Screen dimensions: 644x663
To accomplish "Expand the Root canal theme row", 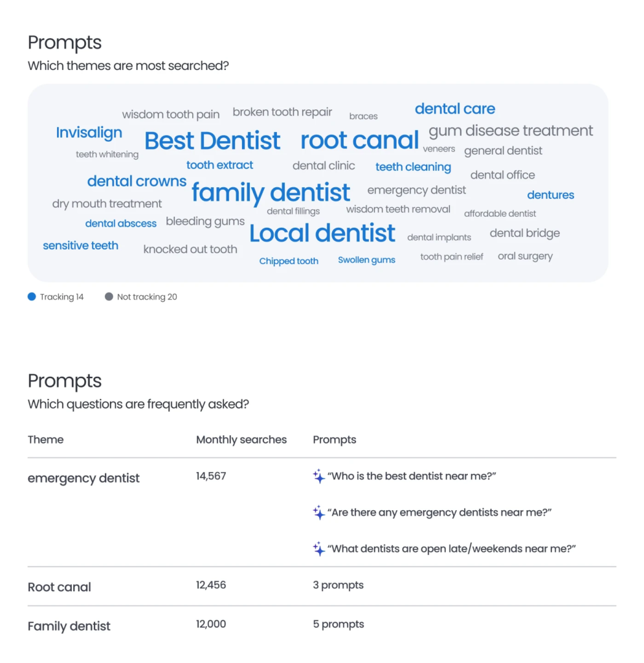I will tap(60, 587).
